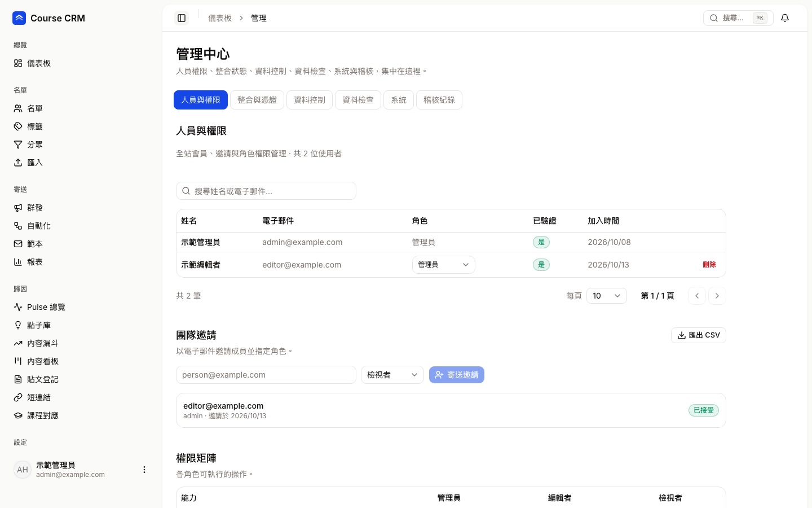812x508 pixels.
Task: Focus the name or email search field
Action: pos(266,191)
